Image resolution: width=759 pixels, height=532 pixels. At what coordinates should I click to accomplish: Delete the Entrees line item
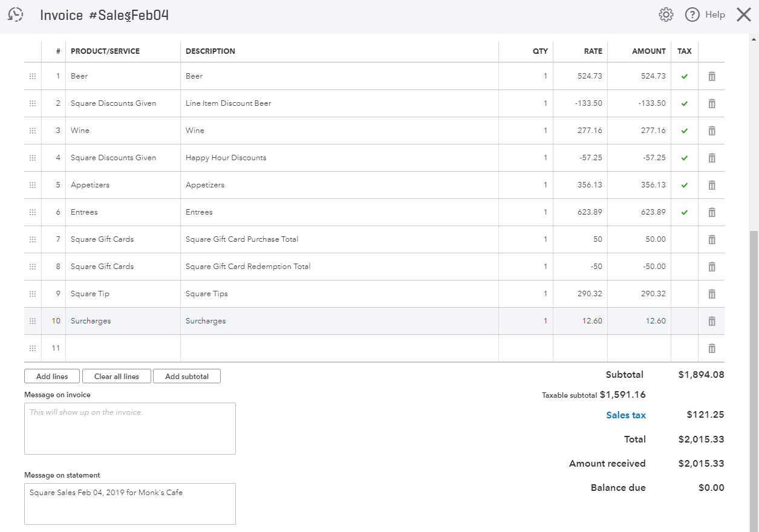(712, 212)
